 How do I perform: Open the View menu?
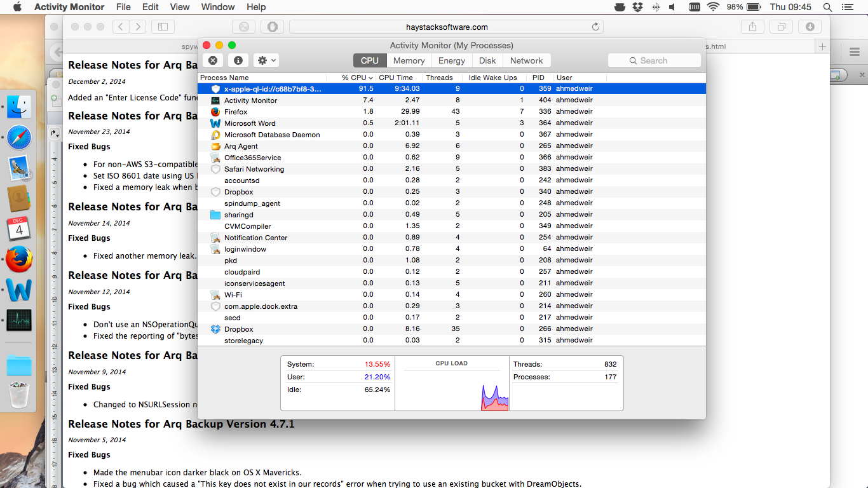pos(180,7)
